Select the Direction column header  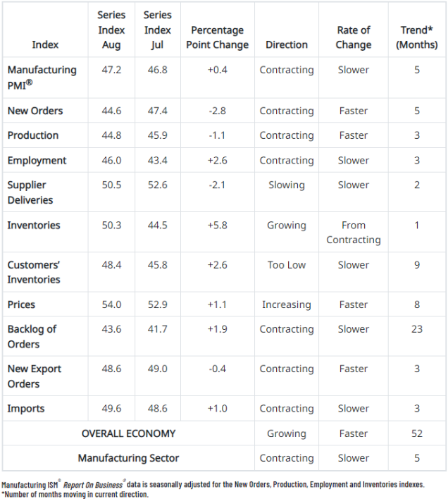287,44
